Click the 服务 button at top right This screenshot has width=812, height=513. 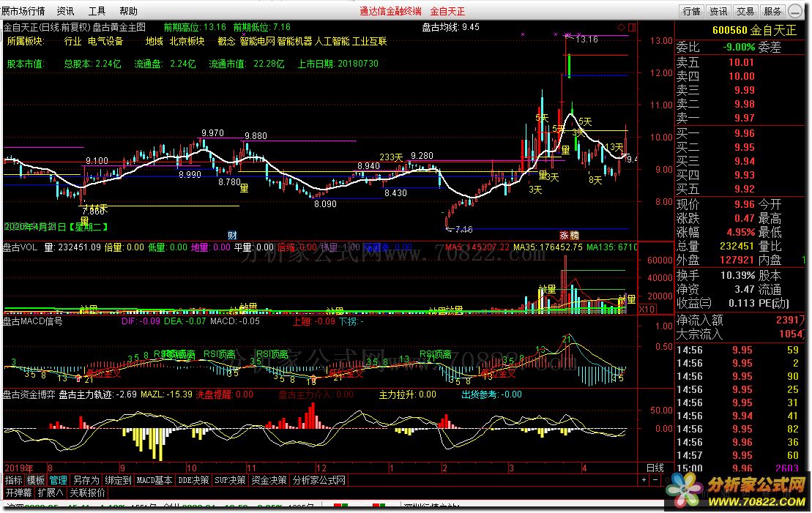pyautogui.click(x=772, y=11)
